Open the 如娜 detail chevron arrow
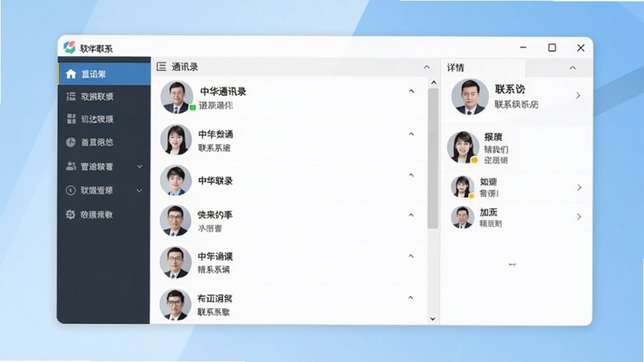The height and width of the screenshot is (362, 644). (x=579, y=187)
